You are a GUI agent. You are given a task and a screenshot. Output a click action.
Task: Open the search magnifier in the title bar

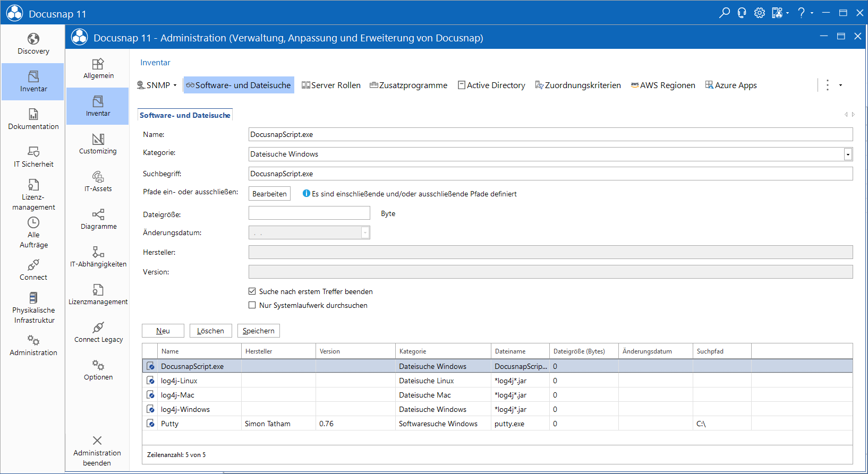[725, 13]
